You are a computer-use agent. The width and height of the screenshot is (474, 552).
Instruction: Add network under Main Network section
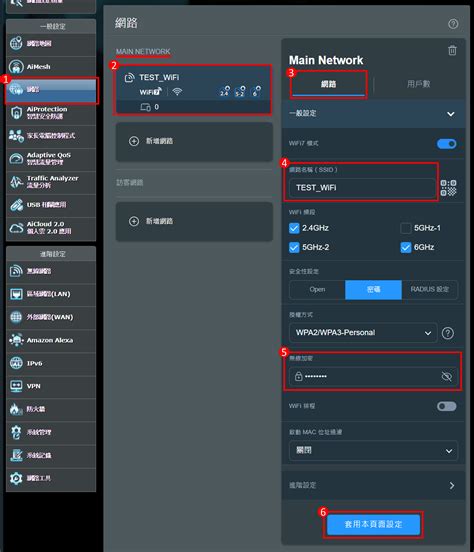click(x=194, y=142)
